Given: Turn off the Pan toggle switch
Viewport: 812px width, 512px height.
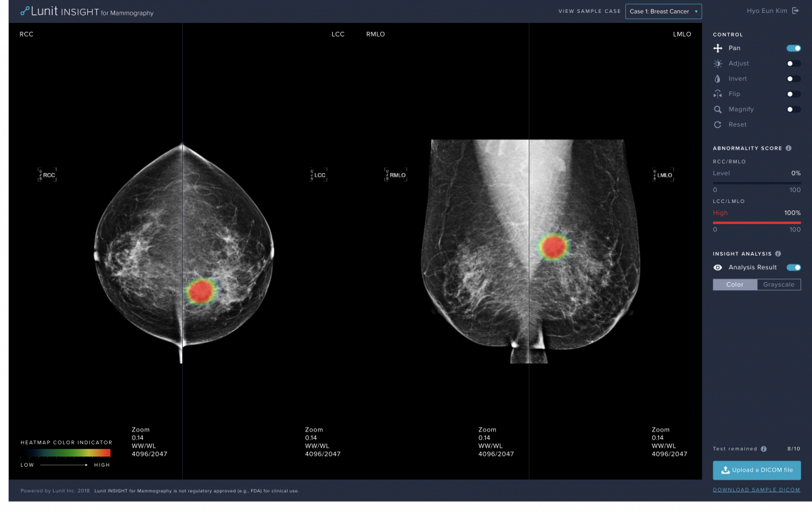Looking at the screenshot, I should [794, 48].
